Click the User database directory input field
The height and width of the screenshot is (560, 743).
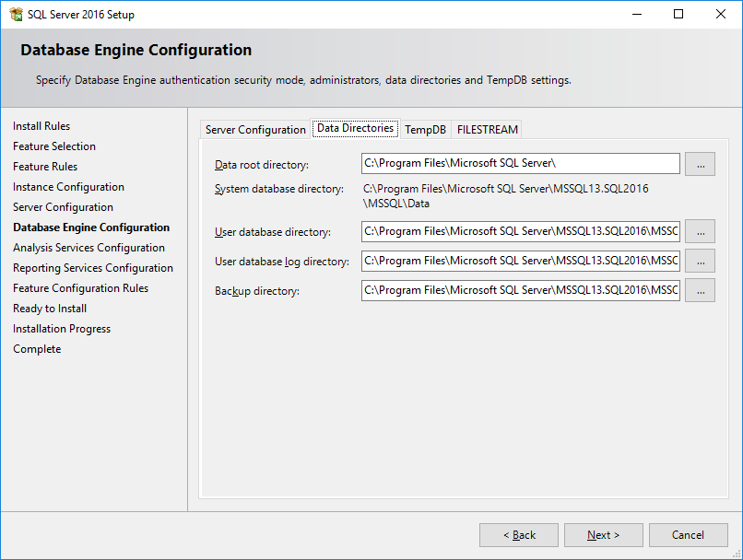pyautogui.click(x=520, y=231)
